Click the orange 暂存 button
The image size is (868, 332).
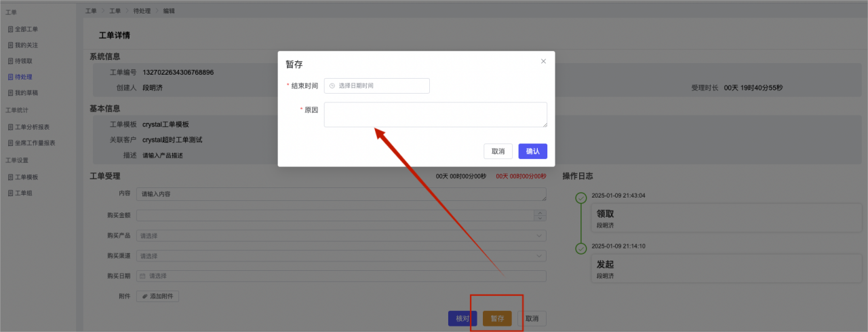click(498, 318)
